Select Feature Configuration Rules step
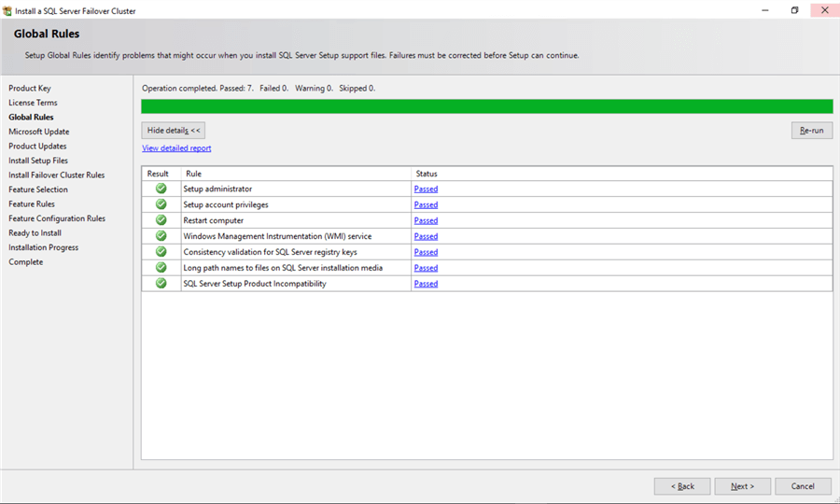Image resolution: width=840 pixels, height=504 pixels. [x=57, y=218]
